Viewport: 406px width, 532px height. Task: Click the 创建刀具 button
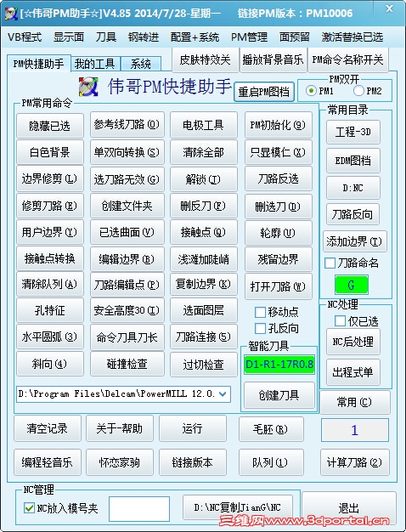click(279, 395)
